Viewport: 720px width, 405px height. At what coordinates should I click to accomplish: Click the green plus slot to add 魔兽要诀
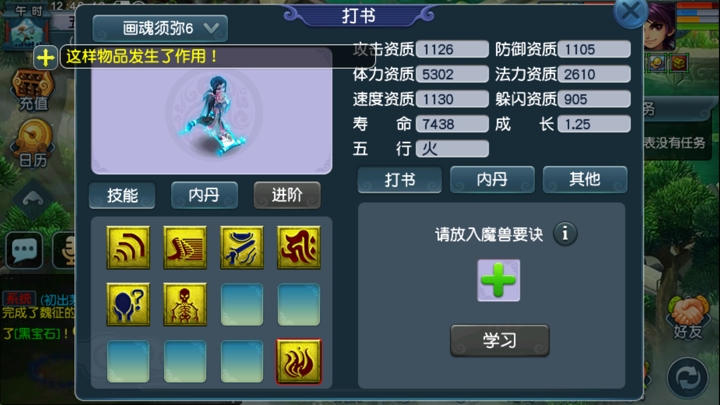pos(499,281)
